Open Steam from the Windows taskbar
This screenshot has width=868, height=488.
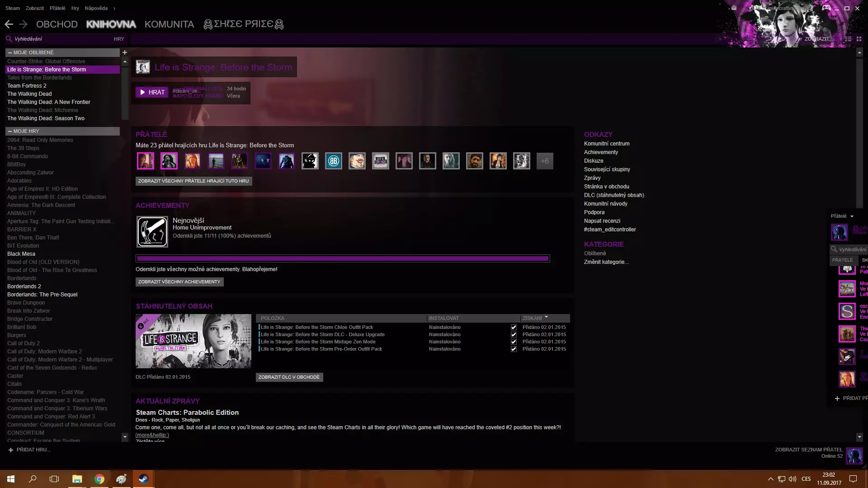(143, 479)
